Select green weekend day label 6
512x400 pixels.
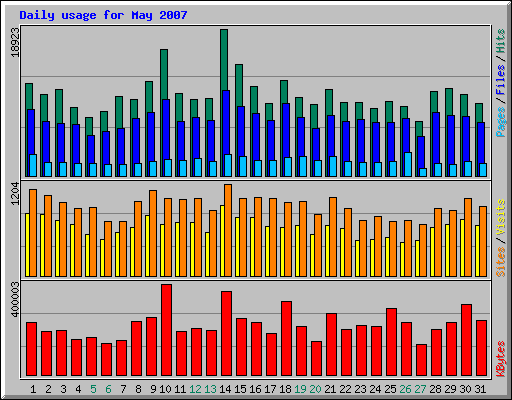[x=108, y=389]
